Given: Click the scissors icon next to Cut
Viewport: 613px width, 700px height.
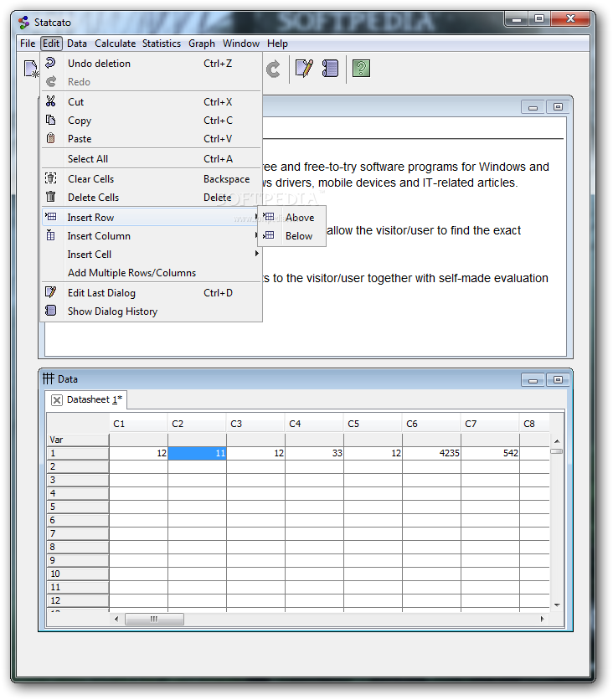Looking at the screenshot, I should click(51, 101).
